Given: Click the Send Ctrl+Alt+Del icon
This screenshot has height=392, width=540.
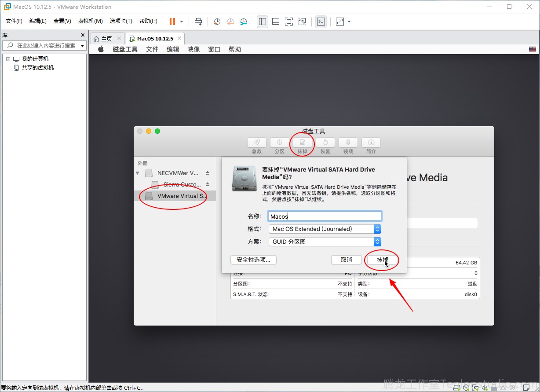Looking at the screenshot, I should click(x=198, y=22).
